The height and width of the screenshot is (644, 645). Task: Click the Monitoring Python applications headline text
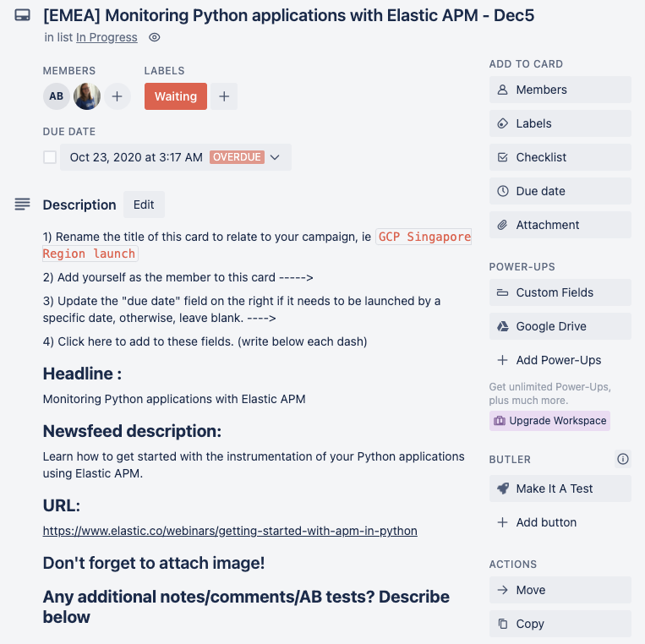coord(174,399)
